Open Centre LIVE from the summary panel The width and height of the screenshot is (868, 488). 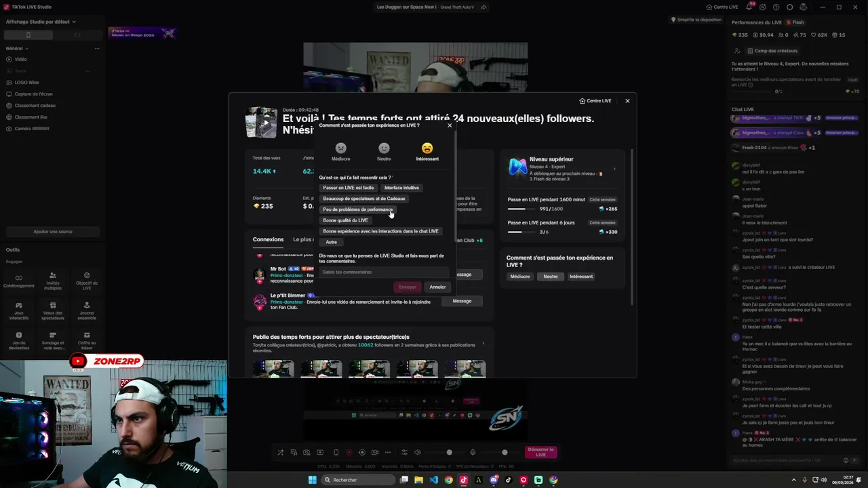coord(595,101)
